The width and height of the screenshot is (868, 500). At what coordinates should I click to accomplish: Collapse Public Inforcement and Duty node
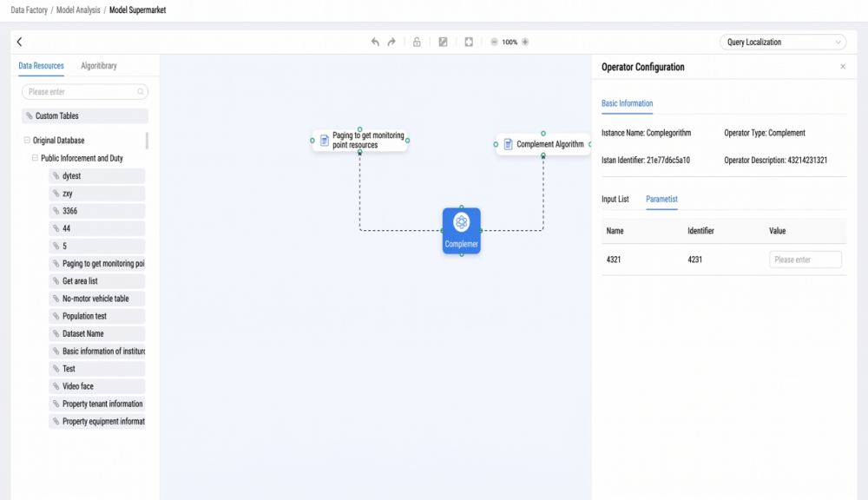(35, 158)
